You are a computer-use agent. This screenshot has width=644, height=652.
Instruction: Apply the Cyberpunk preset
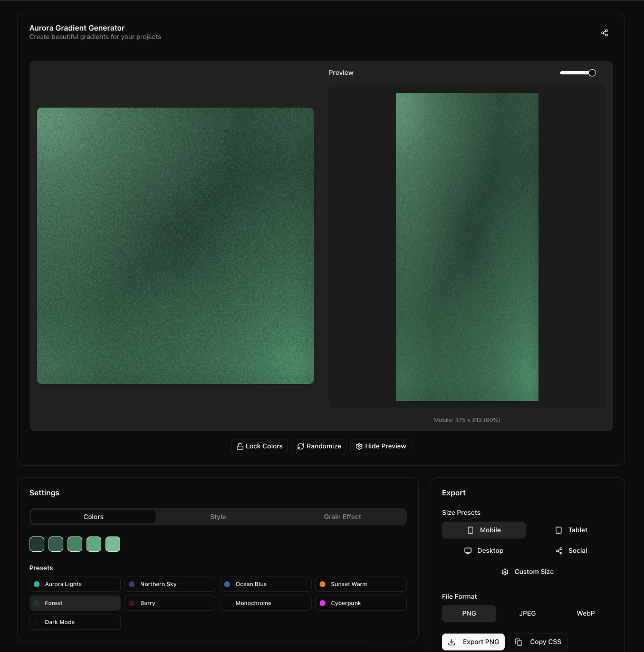coord(361,603)
